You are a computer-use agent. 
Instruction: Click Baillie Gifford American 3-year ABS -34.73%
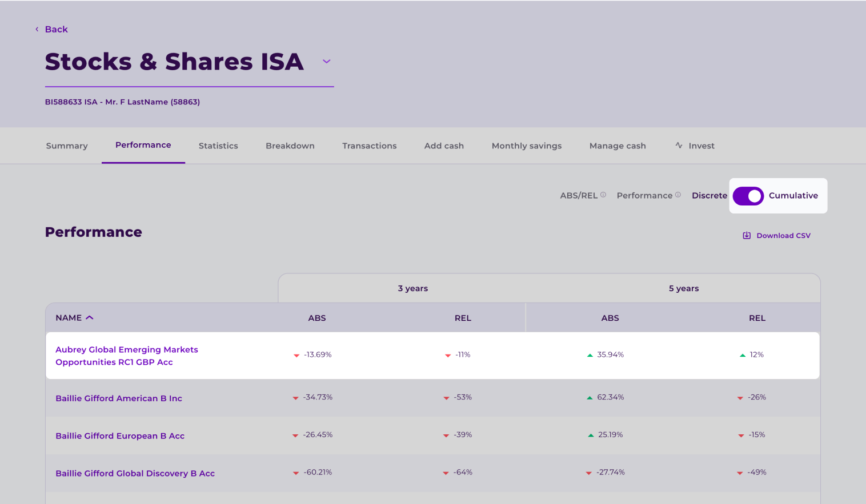(x=318, y=397)
